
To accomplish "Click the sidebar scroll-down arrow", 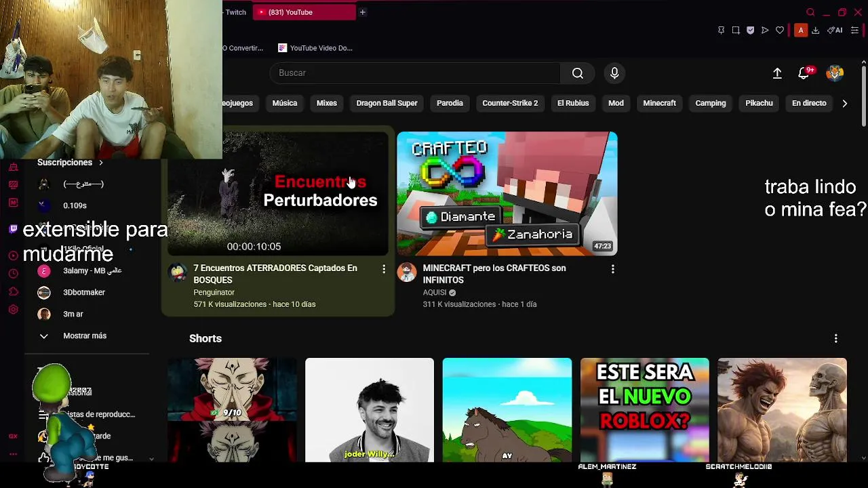I will (x=151, y=459).
